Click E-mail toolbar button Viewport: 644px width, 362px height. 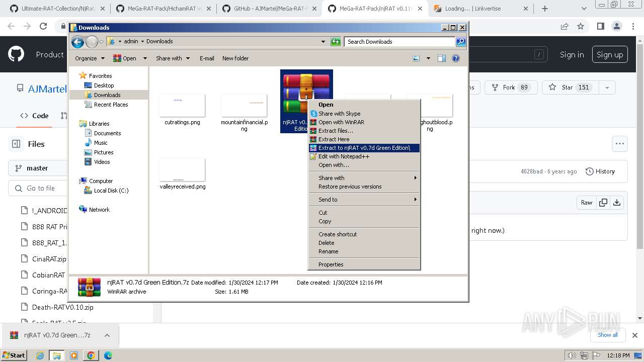pos(207,58)
